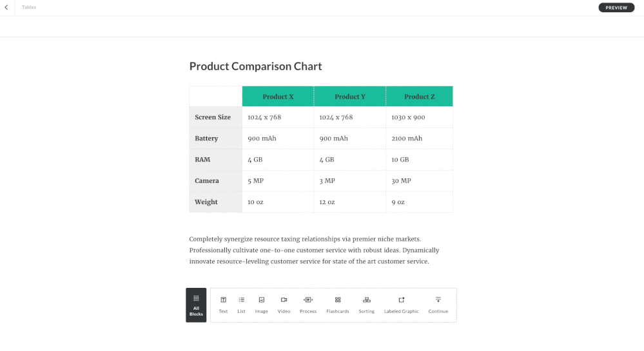Insert a Continue block
Viewport: 644px width, 351px height.
tap(438, 305)
